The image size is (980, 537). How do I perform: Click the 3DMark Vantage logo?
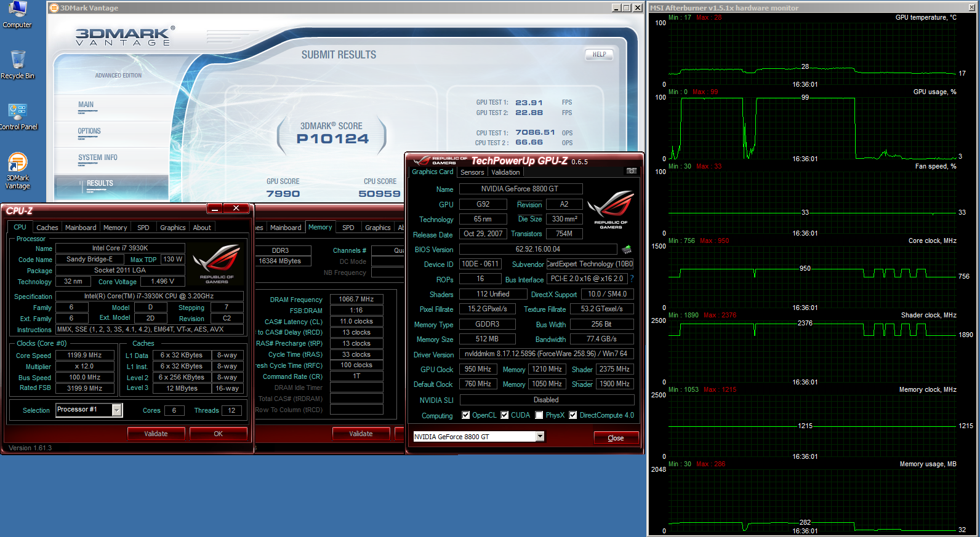click(125, 37)
